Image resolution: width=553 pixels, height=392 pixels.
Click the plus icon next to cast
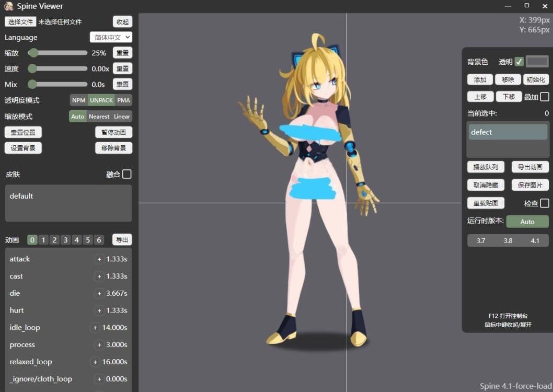point(99,276)
